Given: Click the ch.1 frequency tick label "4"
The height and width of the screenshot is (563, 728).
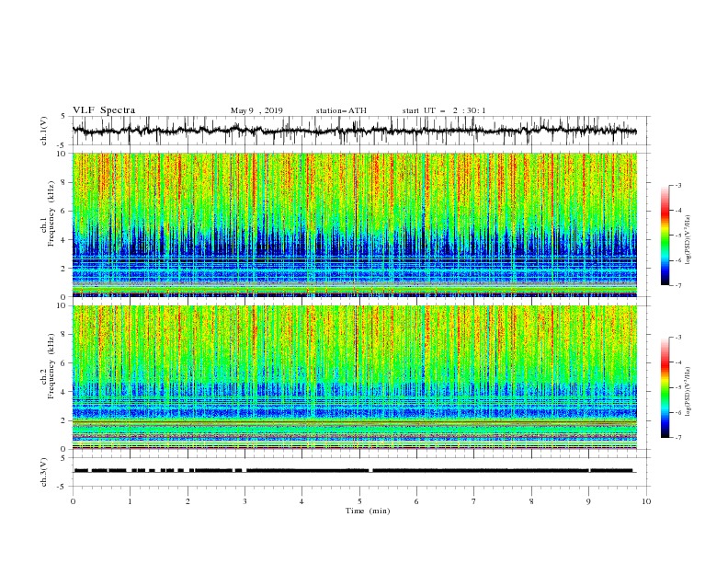Looking at the screenshot, I should point(64,240).
